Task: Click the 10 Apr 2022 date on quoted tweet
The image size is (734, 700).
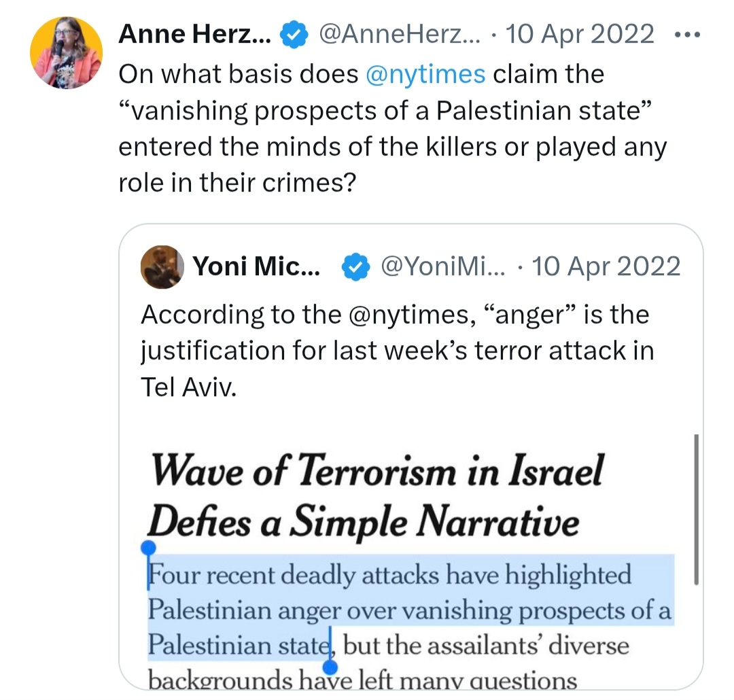Action: (x=606, y=266)
